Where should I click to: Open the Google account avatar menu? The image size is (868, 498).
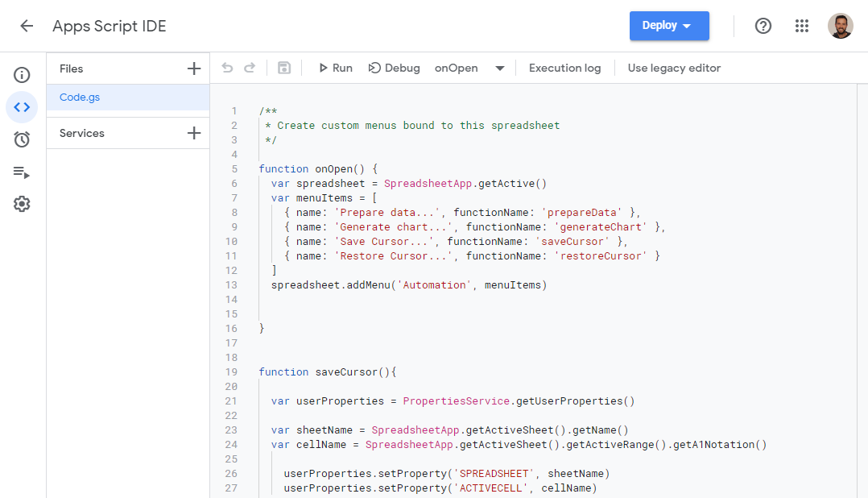pos(841,26)
